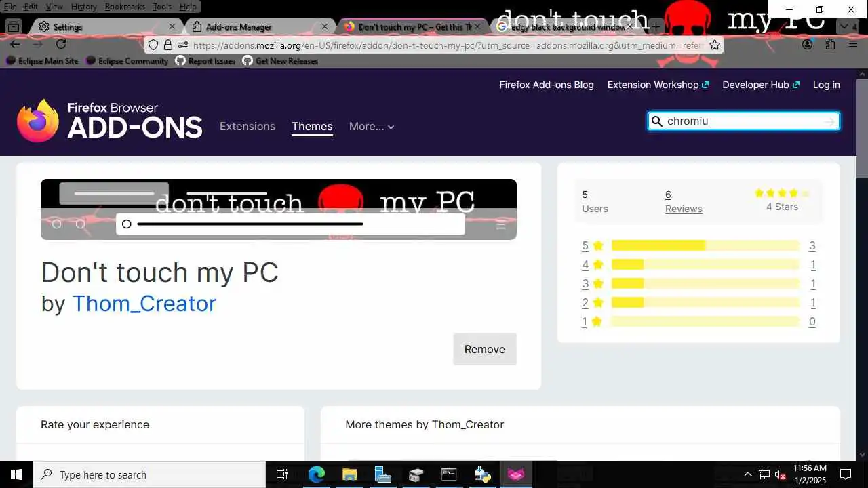868x488 pixels.
Task: Remove the Don't touch my PC theme
Action: pos(485,349)
